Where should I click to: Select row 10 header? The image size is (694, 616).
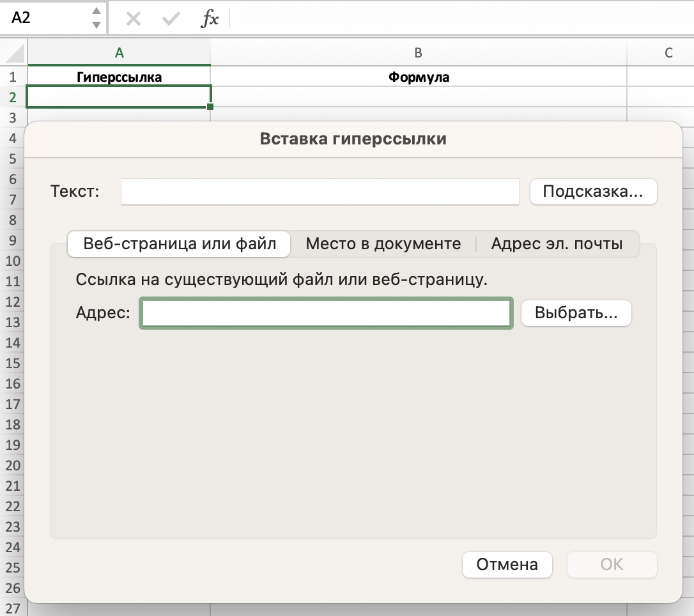pos(13,261)
